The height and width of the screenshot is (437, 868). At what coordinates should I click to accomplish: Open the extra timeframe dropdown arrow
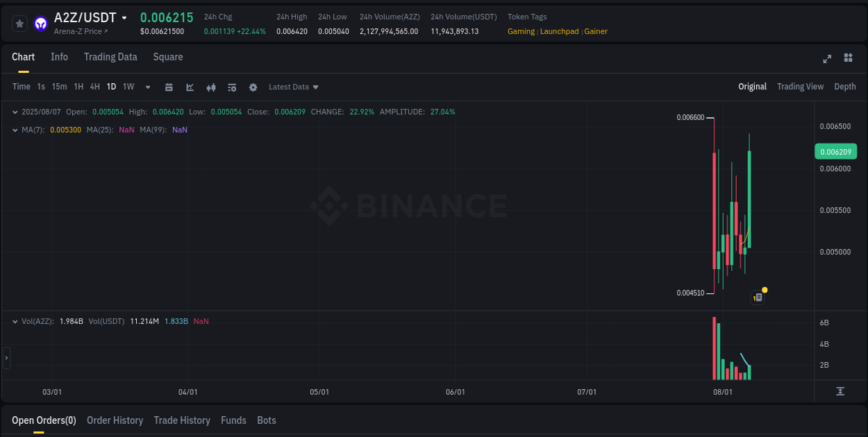147,87
